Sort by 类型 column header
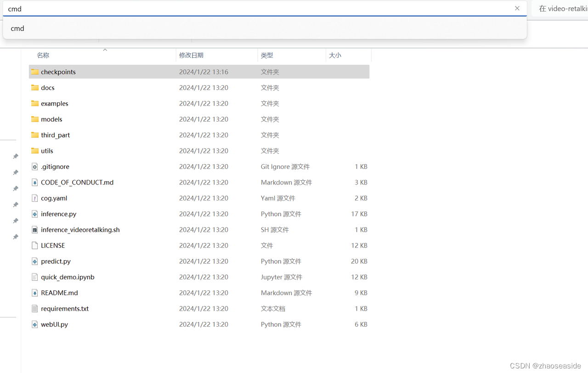This screenshot has height=373, width=588. point(267,55)
